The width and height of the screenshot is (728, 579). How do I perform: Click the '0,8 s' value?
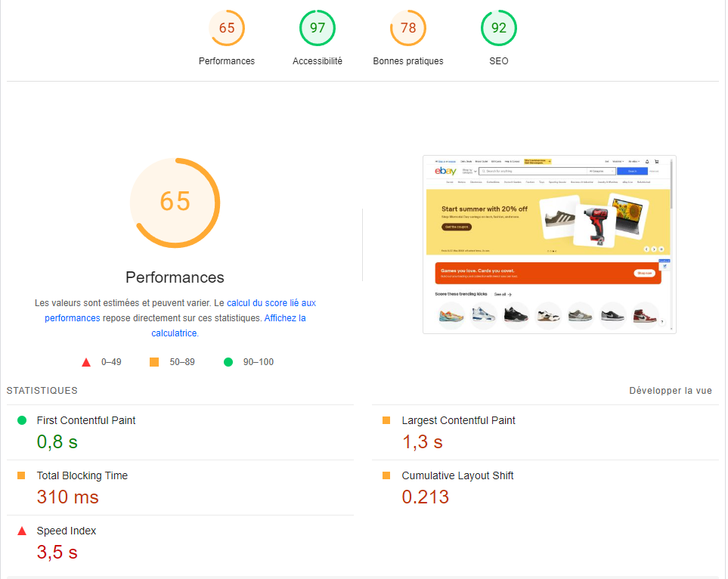pyautogui.click(x=57, y=441)
